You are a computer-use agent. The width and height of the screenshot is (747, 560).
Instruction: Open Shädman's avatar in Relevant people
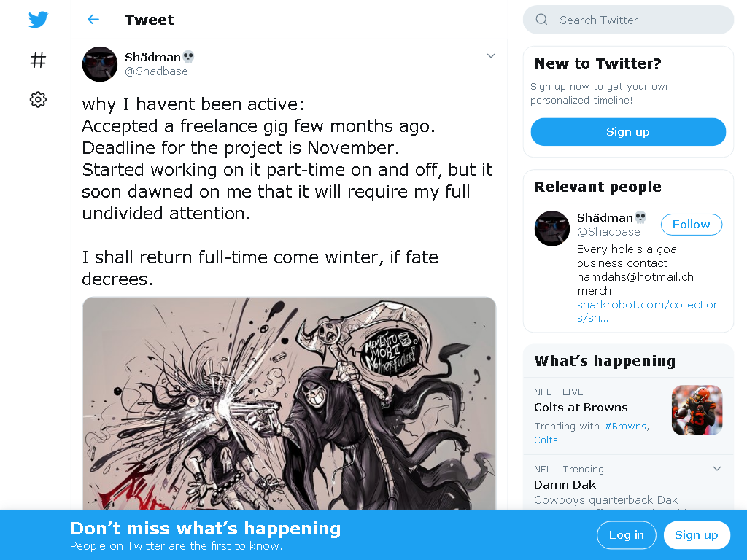pyautogui.click(x=552, y=228)
